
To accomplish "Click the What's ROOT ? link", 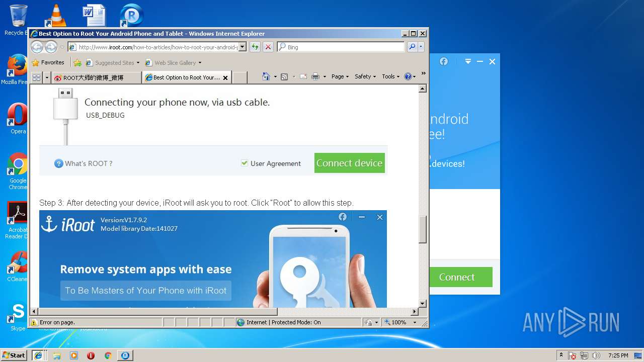I will (89, 163).
